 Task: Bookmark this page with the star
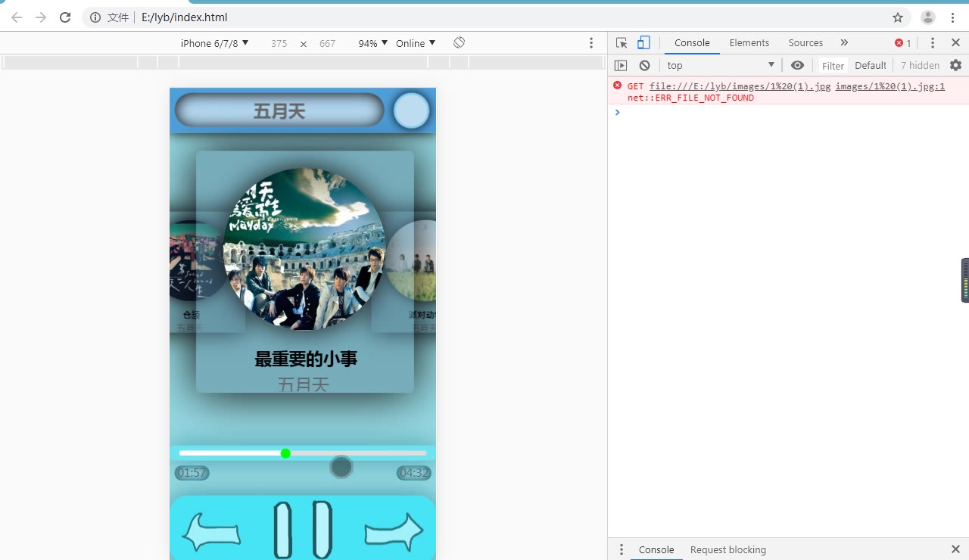point(898,17)
